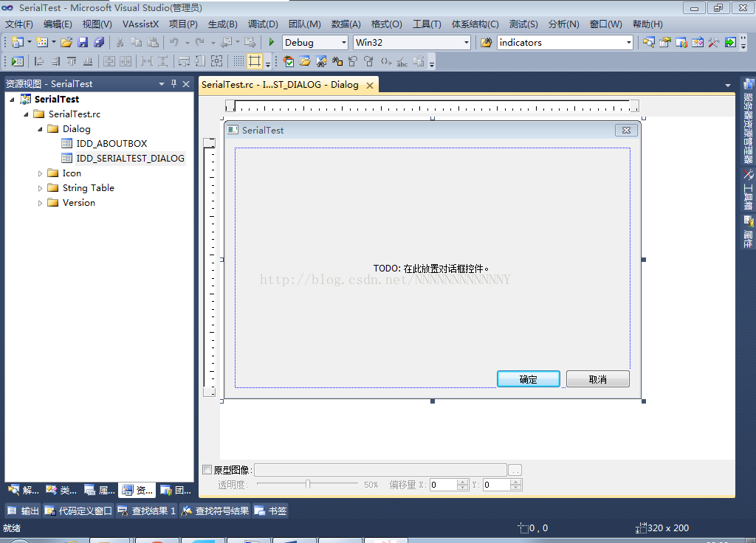The image size is (756, 543).
Task: Click the VAssist Open File in Solution icon
Action: pyautogui.click(x=305, y=61)
